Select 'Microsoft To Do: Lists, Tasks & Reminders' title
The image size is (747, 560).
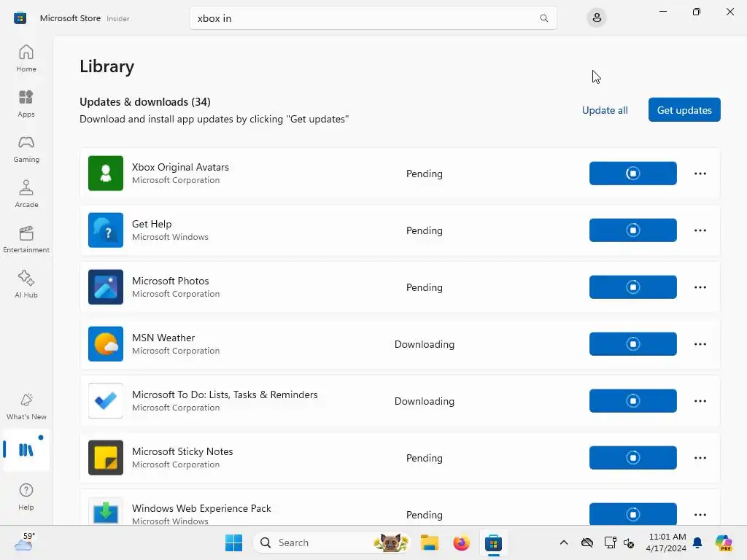click(x=225, y=394)
